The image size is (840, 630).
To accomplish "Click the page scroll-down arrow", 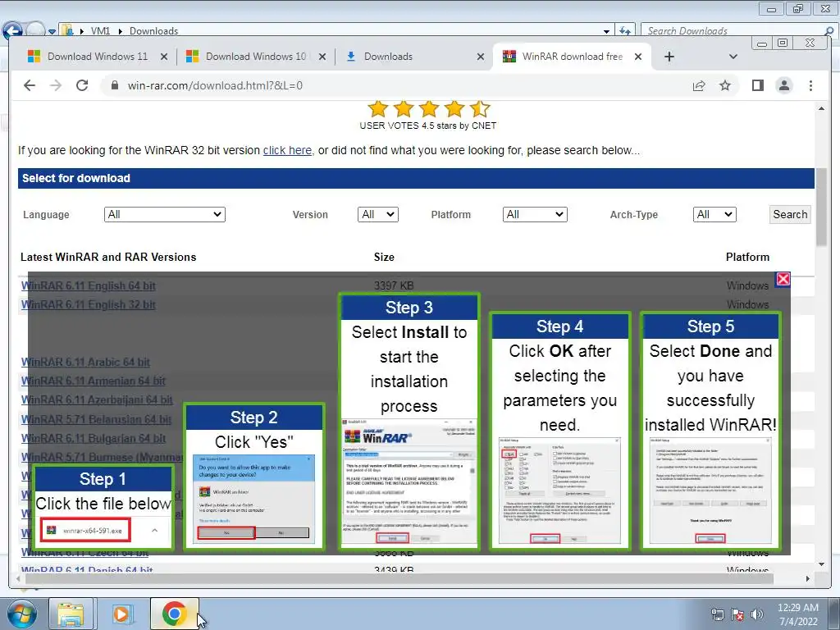I will point(821,564).
